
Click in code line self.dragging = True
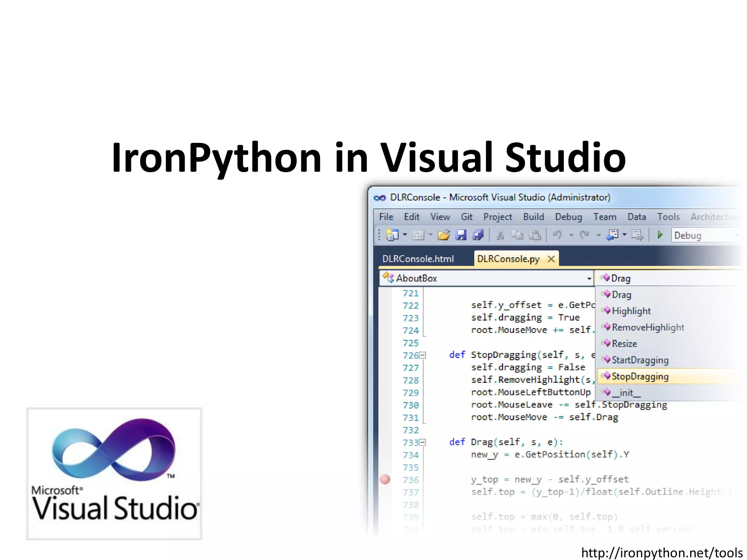tap(525, 318)
